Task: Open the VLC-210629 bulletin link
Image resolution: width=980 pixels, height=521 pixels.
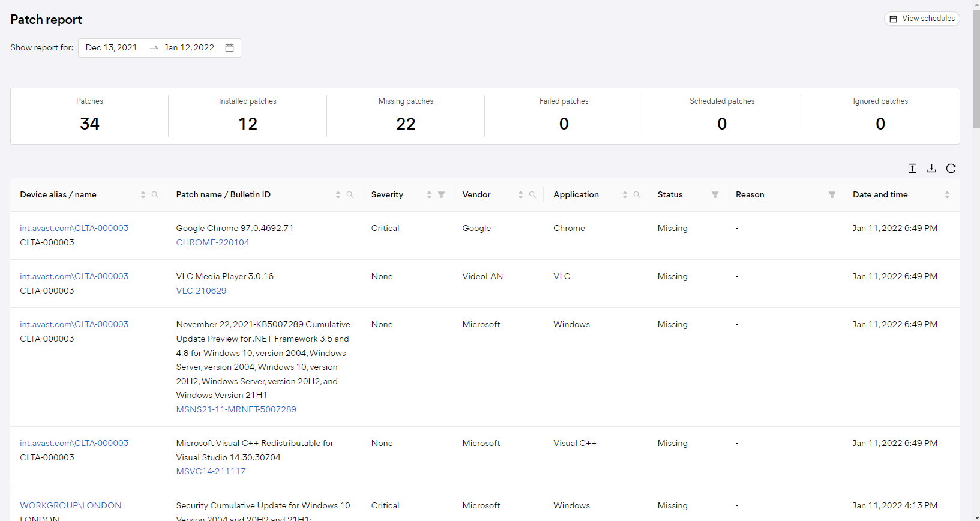Action: 201,291
